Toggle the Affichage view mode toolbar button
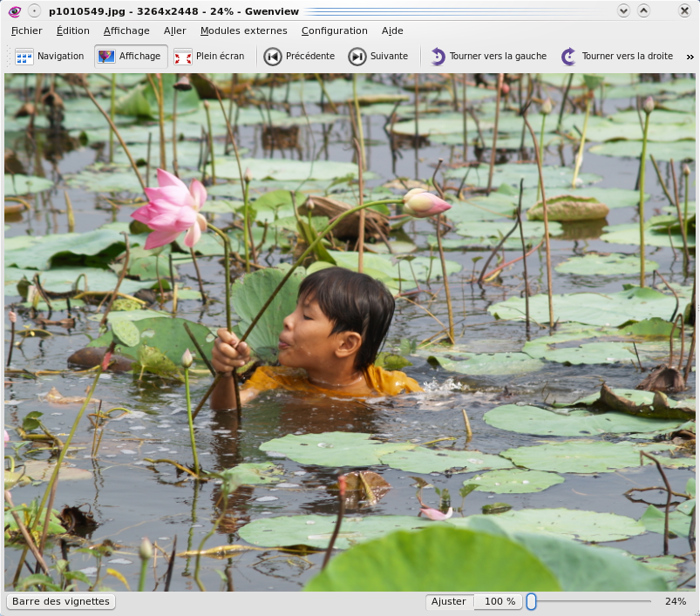Viewport: 700px width, 616px height. pyautogui.click(x=130, y=56)
